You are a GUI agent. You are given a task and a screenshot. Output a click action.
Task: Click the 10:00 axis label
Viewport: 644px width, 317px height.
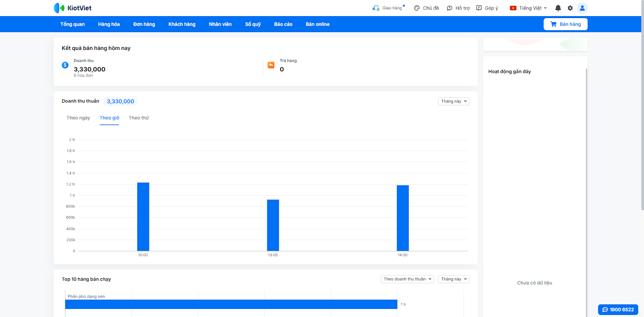143,255
